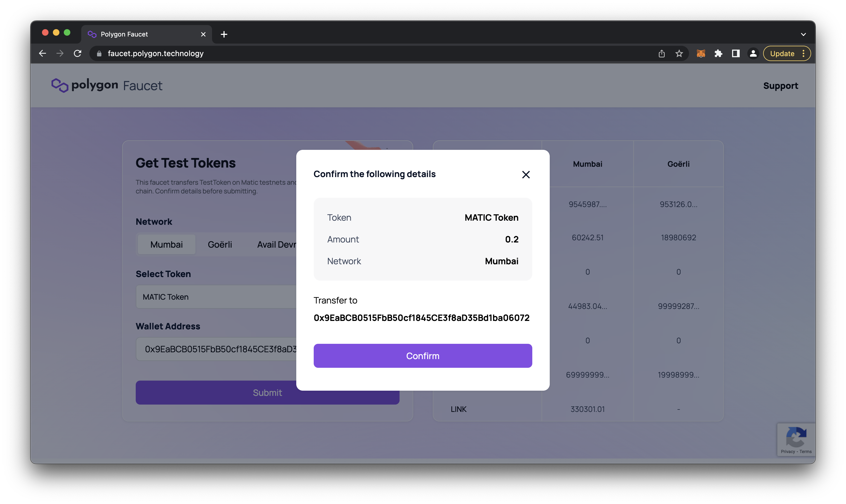Click the Confirm button
Viewport: 846px width, 504px height.
click(423, 356)
